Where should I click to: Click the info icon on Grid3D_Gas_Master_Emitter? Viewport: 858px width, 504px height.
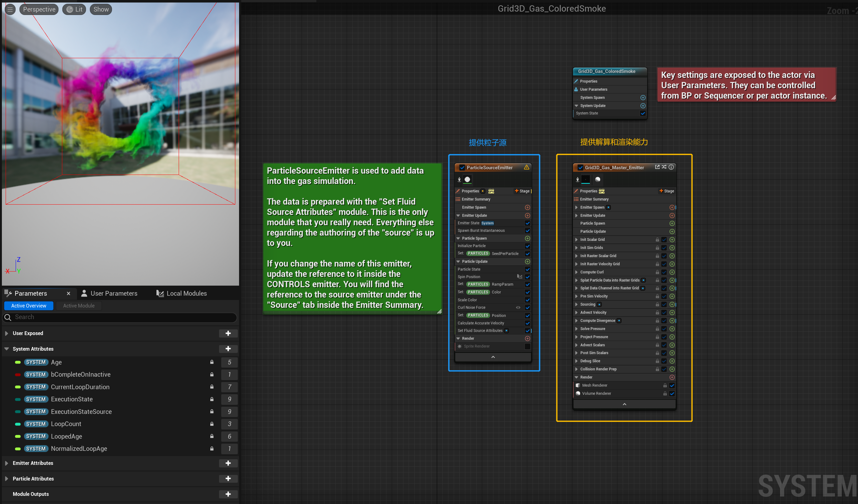pyautogui.click(x=671, y=167)
